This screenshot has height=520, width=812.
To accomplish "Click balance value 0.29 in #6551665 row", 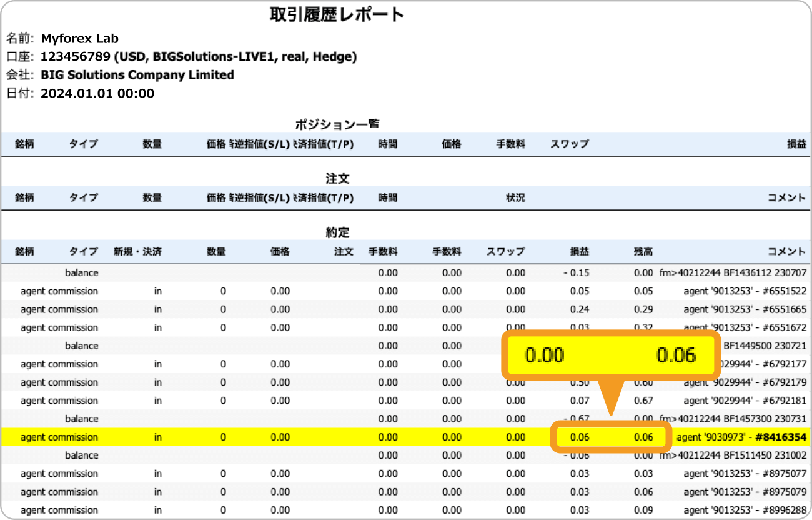I will [643, 309].
